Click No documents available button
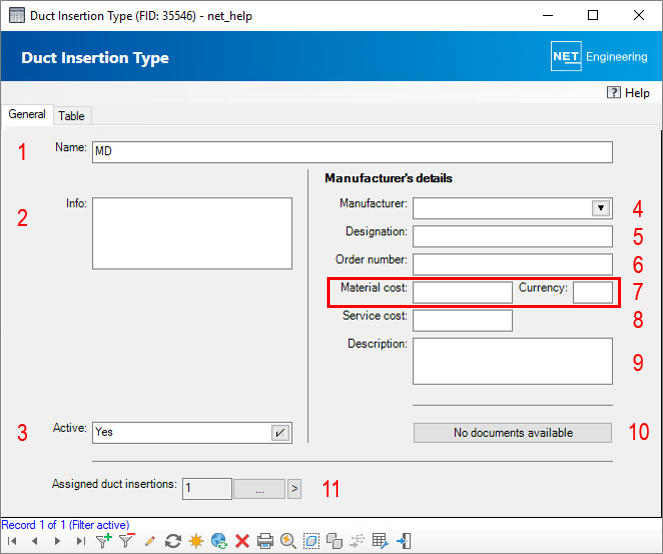 (x=512, y=433)
